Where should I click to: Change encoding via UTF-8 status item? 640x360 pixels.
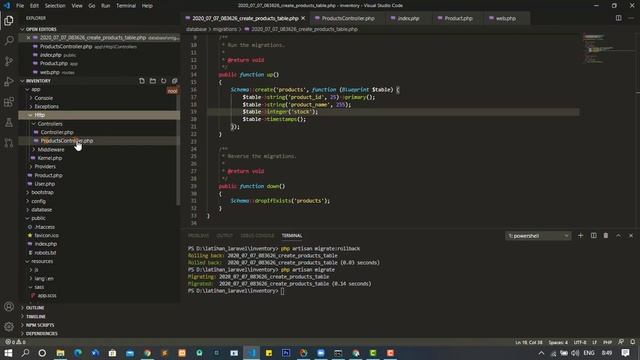click(580, 342)
